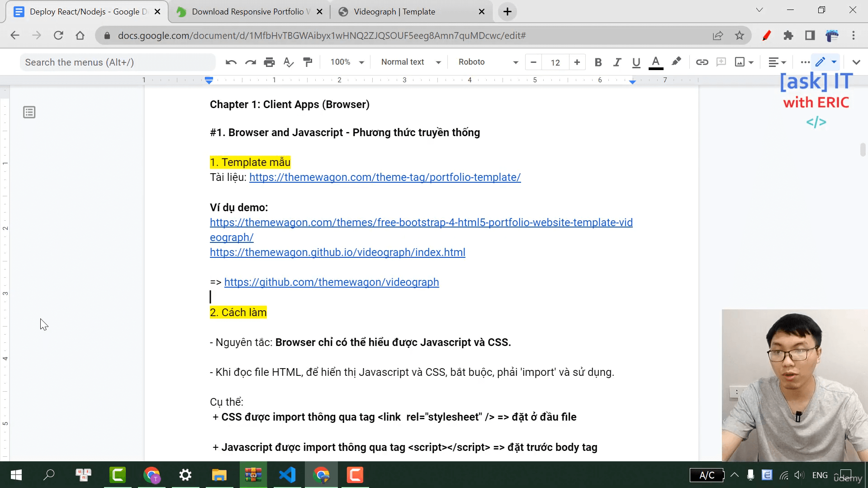868x488 pixels.
Task: Click the Insert image icon
Action: pos(740,62)
